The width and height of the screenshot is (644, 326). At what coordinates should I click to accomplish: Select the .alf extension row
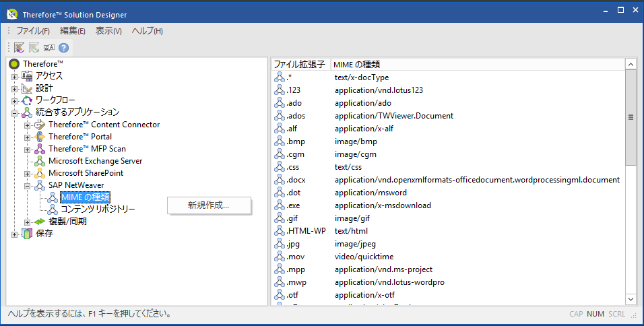click(x=292, y=129)
